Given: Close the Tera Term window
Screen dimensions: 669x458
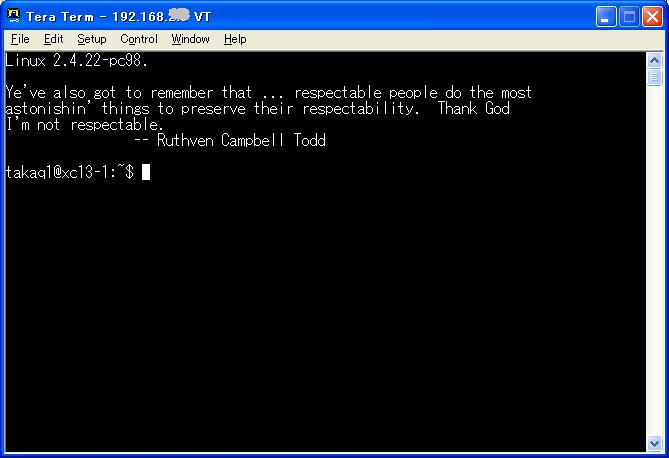Looking at the screenshot, I should point(652,17).
